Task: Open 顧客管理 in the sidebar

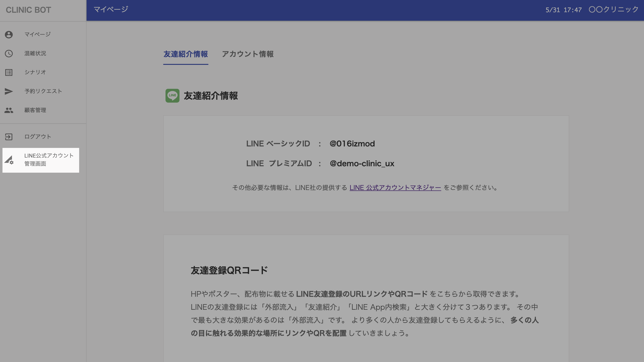Action: pos(35,110)
